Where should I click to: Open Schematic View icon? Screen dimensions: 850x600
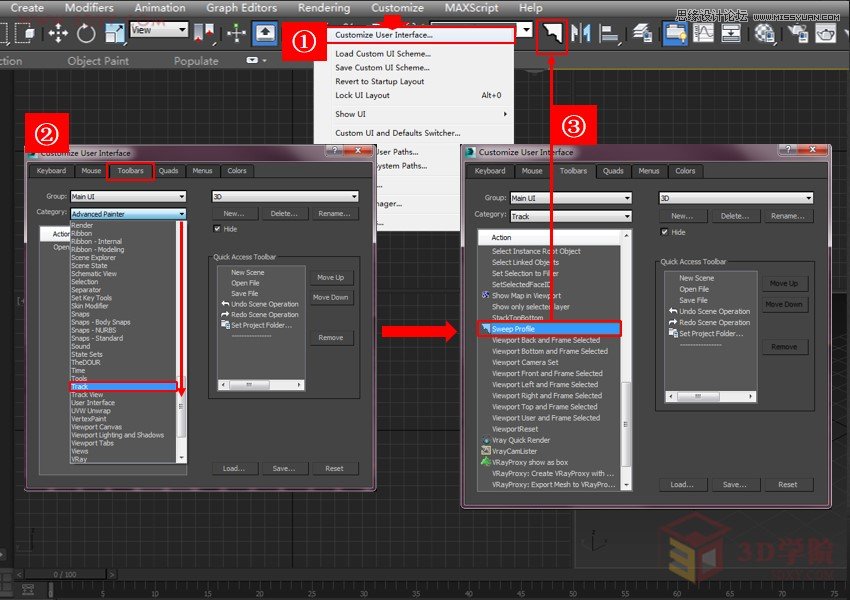(x=731, y=34)
